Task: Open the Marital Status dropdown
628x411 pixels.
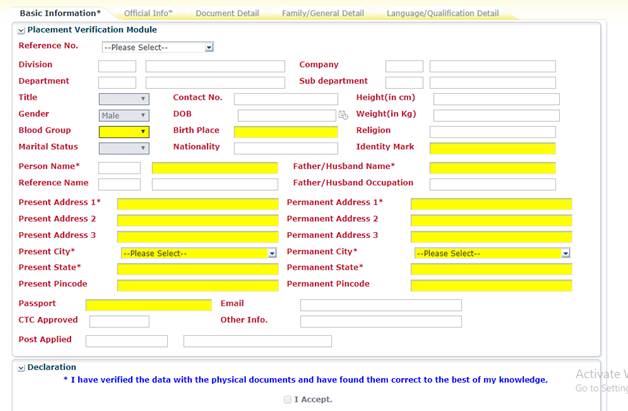Action: [x=124, y=148]
